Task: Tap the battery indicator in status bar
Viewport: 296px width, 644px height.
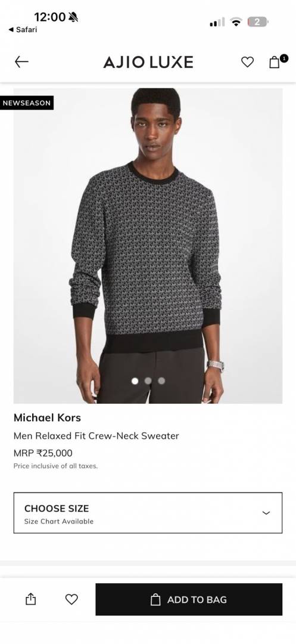Action: click(x=257, y=22)
